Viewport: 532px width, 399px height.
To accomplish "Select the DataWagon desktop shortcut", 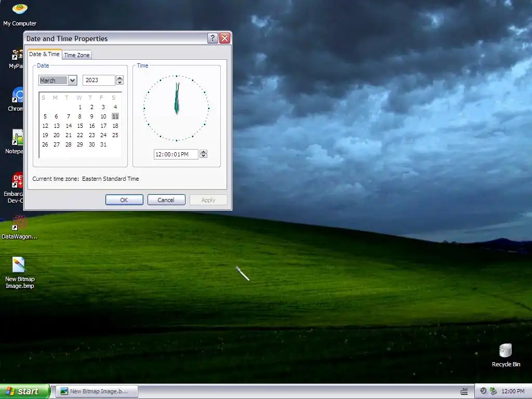I will [x=19, y=228].
